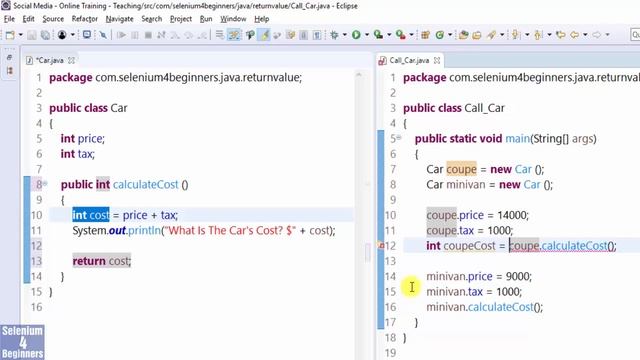Click the Suspend debug icon
This screenshot has height=360, width=640.
pos(135,35)
